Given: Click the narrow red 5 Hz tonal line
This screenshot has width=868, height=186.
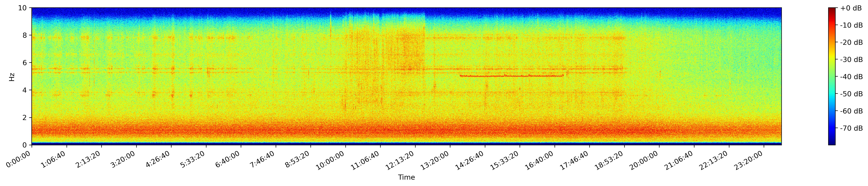Looking at the screenshot, I should (x=512, y=76).
